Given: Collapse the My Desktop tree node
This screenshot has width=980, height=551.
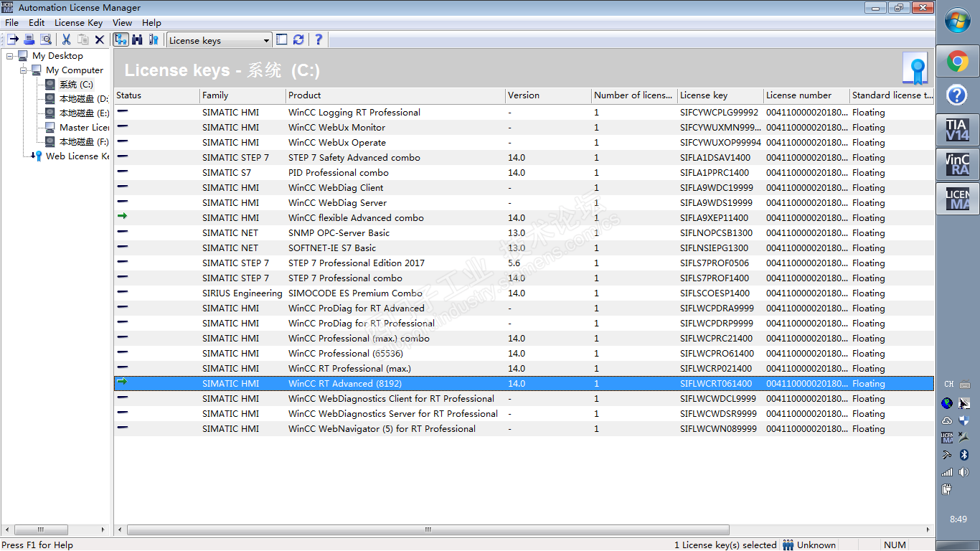Looking at the screenshot, I should tap(10, 56).
